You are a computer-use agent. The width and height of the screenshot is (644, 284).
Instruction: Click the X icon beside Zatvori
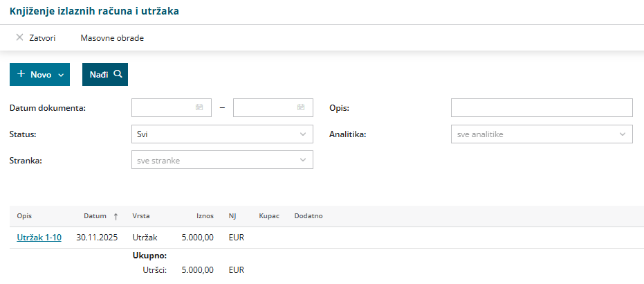(x=19, y=38)
